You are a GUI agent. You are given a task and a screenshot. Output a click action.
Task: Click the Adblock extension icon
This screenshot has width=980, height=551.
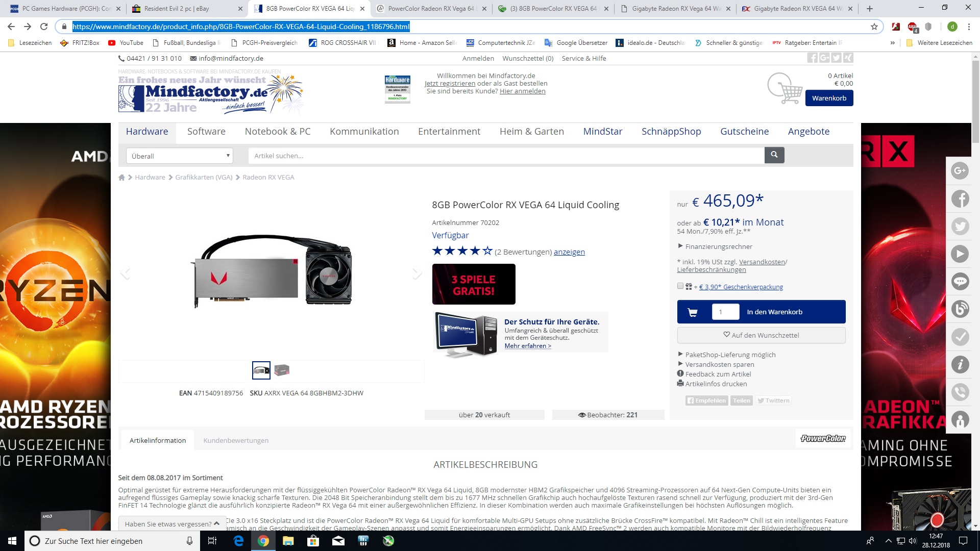point(913,27)
